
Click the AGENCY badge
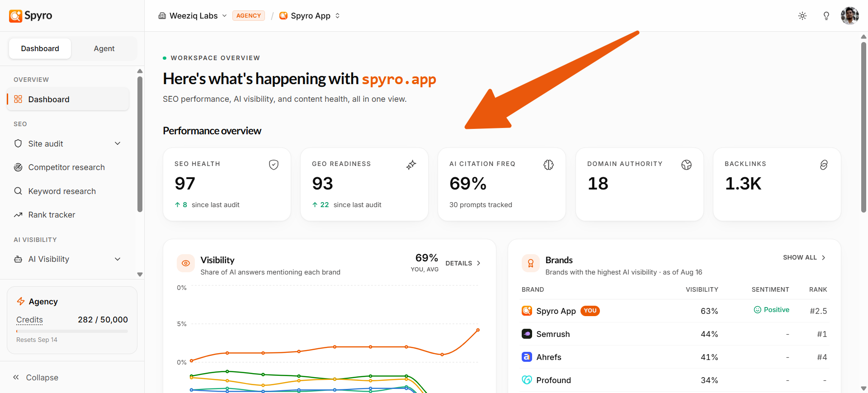(249, 16)
